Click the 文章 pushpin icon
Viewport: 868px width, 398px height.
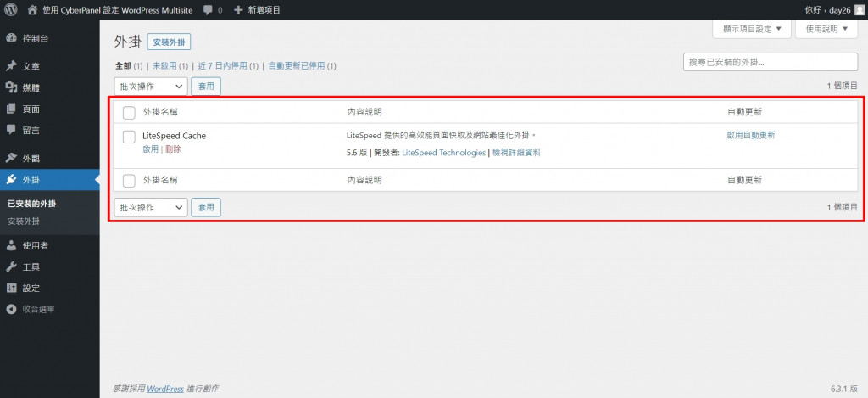11,66
